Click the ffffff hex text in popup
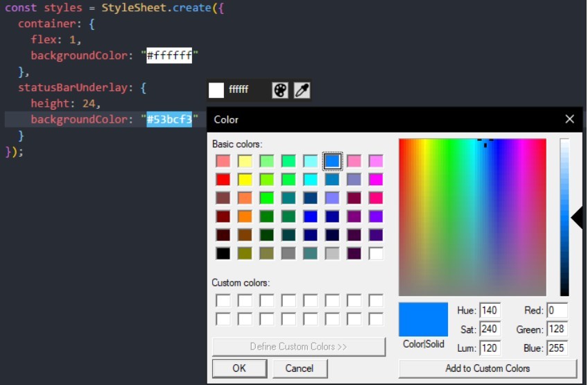Viewport: 588px width, 385px height. pyautogui.click(x=239, y=89)
